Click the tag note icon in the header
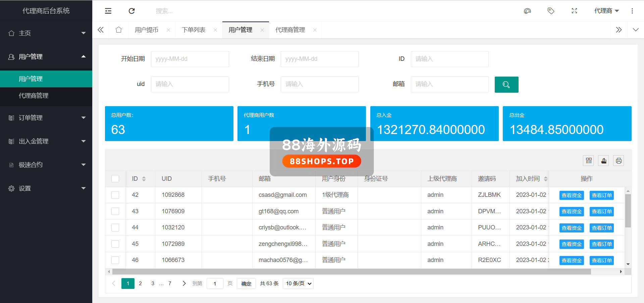This screenshot has height=303, width=644. pos(551,11)
